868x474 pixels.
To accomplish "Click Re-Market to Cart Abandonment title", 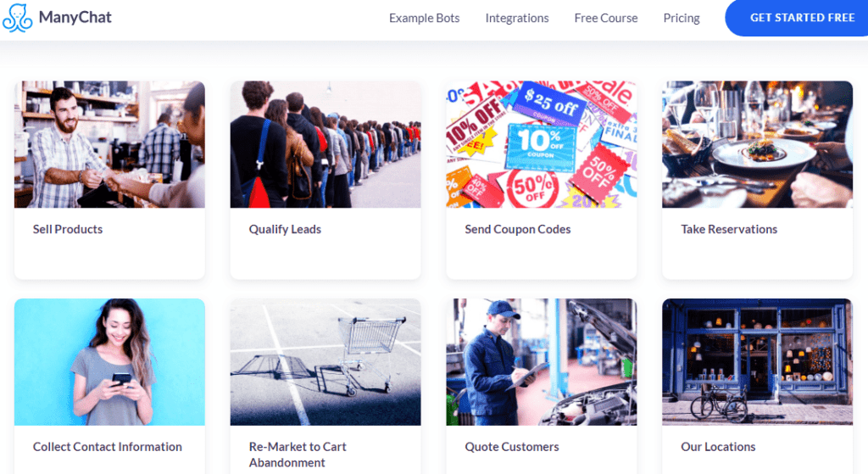I will pyautogui.click(x=298, y=454).
